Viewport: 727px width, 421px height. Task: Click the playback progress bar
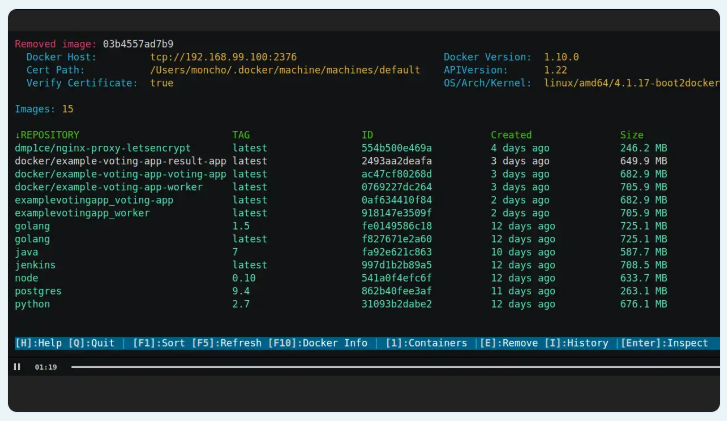(x=390, y=367)
